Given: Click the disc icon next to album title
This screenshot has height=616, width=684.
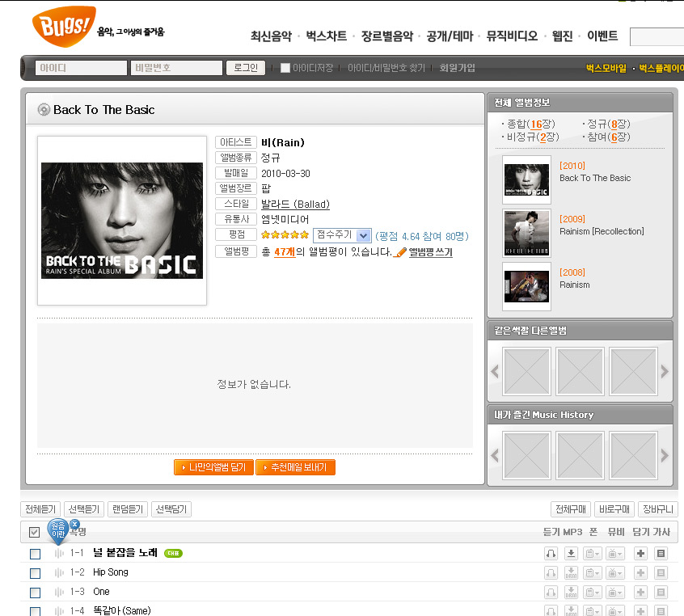Looking at the screenshot, I should coord(44,109).
